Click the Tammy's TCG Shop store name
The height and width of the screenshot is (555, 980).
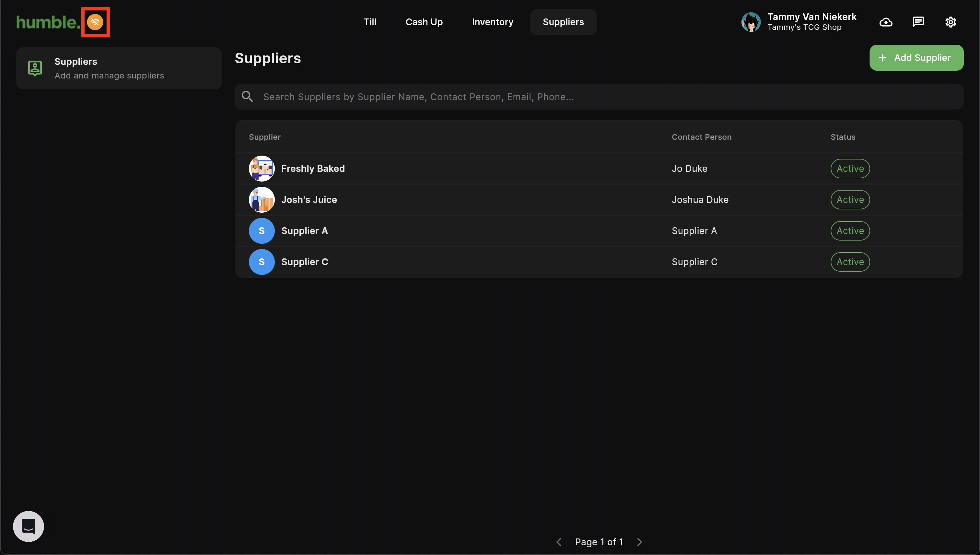click(x=804, y=28)
